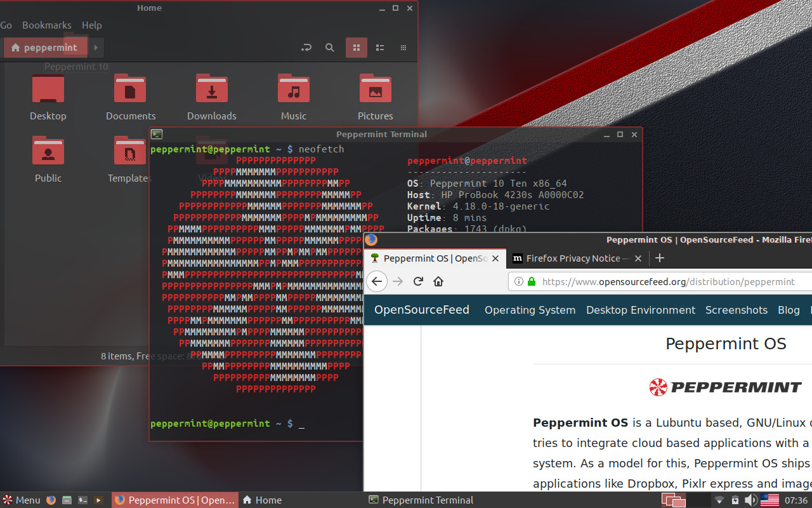Open the Screenshots link on OpenSourceFeed

(737, 310)
